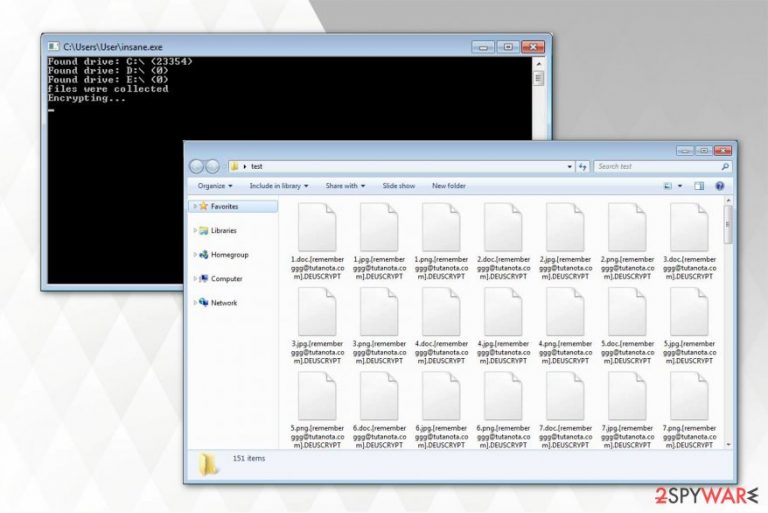Select the 4.png encrypted file icon
This screenshot has height=513, width=768.
(565, 312)
